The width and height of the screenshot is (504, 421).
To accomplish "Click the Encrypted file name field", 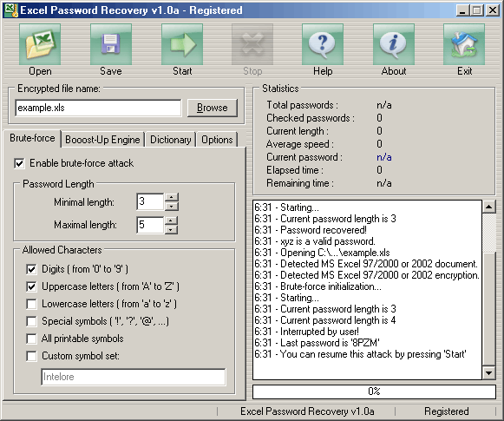I will (x=98, y=108).
